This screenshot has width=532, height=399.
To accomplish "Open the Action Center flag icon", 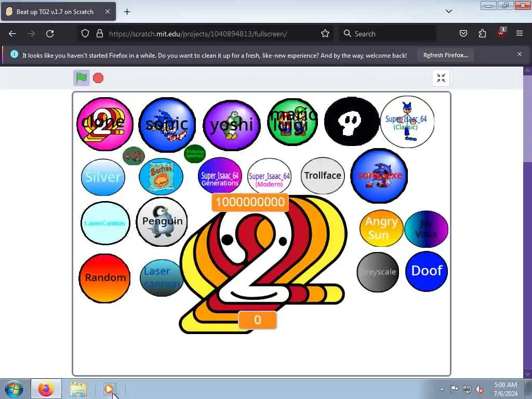I will click(454, 389).
